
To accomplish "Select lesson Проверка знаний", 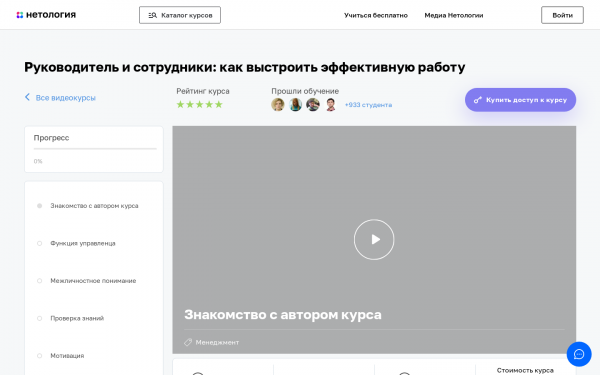I will (77, 318).
